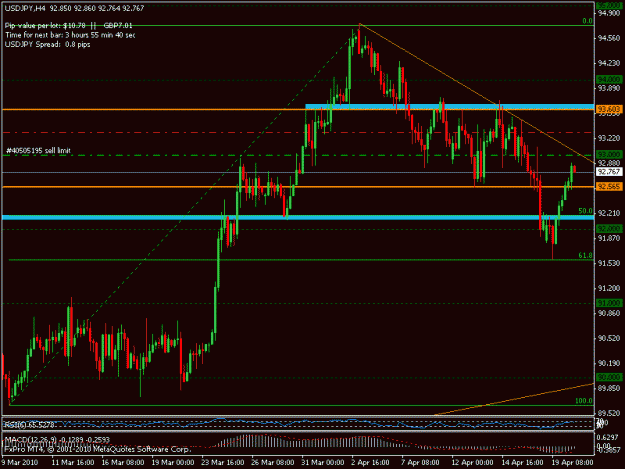625x469 pixels.
Task: Click the '23 Mar 16:00' time axis label
Action: pyautogui.click(x=223, y=462)
